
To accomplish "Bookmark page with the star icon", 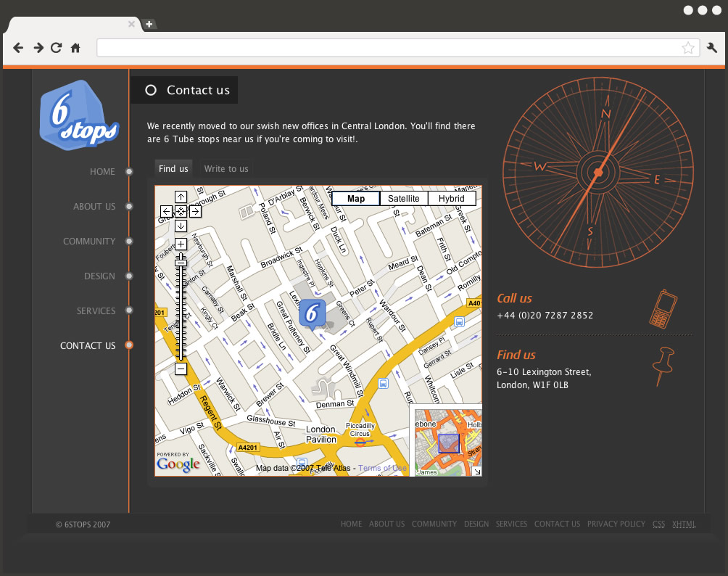I will pyautogui.click(x=687, y=48).
